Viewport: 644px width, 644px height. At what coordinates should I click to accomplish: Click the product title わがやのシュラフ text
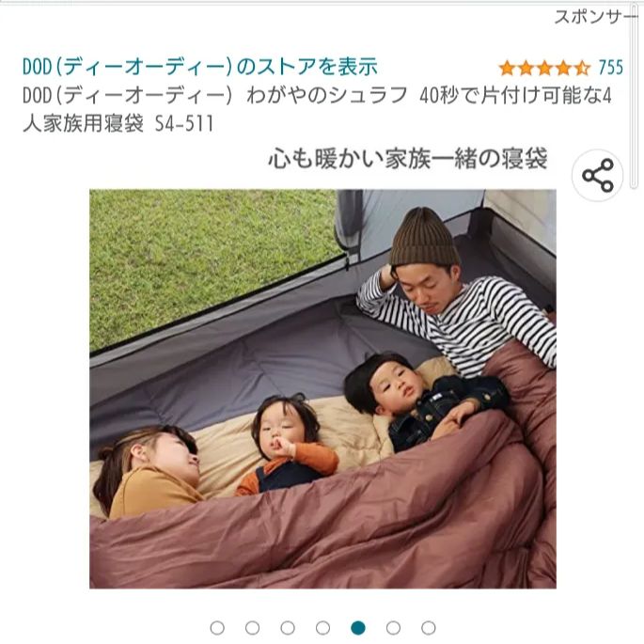327,95
